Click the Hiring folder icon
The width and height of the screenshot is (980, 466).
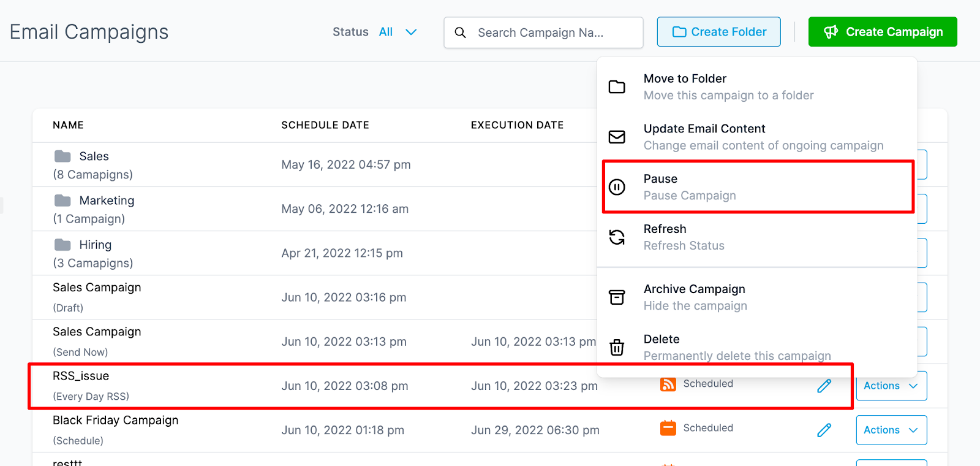(x=62, y=245)
